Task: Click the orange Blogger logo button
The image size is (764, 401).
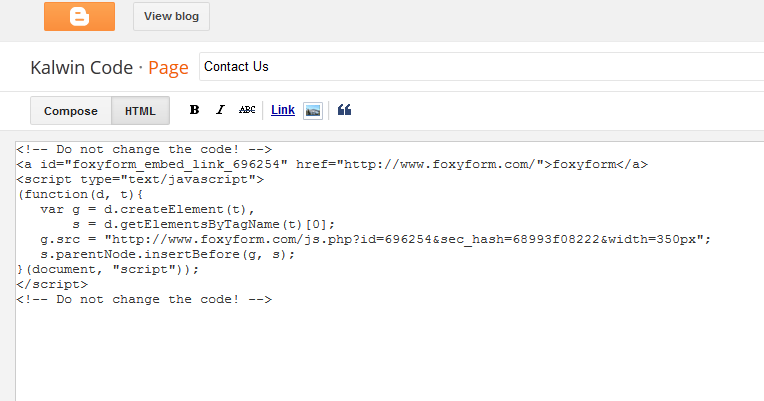Action: [79, 16]
